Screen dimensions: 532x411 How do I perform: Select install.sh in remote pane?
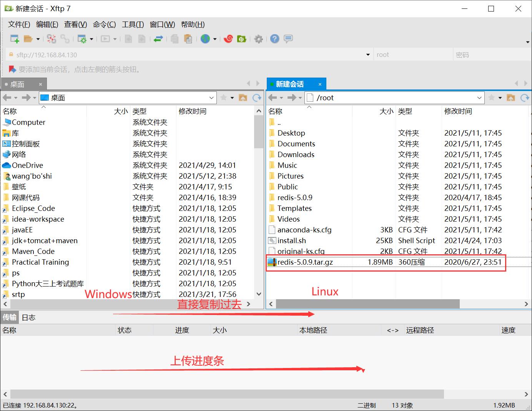coord(292,240)
